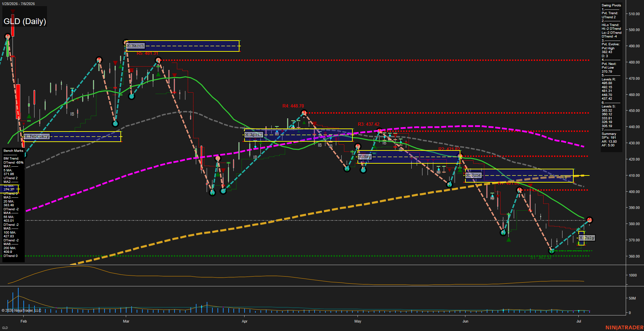This screenshot has width=644, height=331.
Task: Click the Apr date axis label
Action: 245,321
